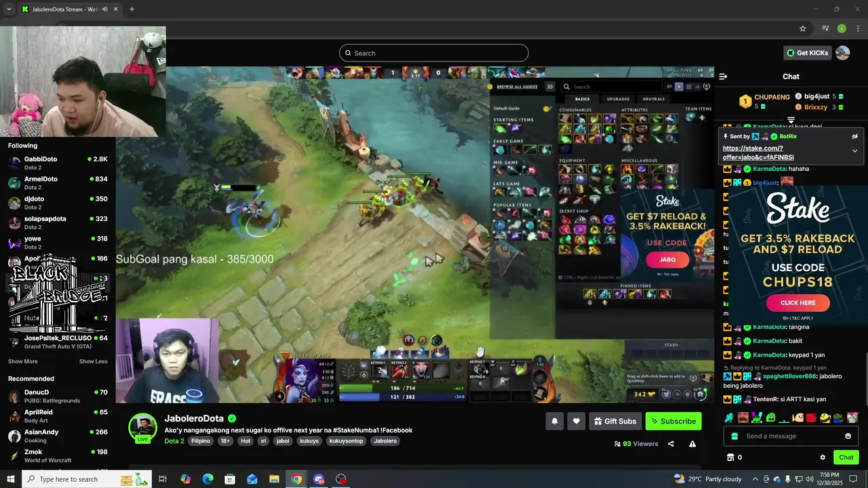Image resolution: width=868 pixels, height=488 pixels.
Task: Open JosePaltek_RECLUSO channel
Action: (58, 342)
